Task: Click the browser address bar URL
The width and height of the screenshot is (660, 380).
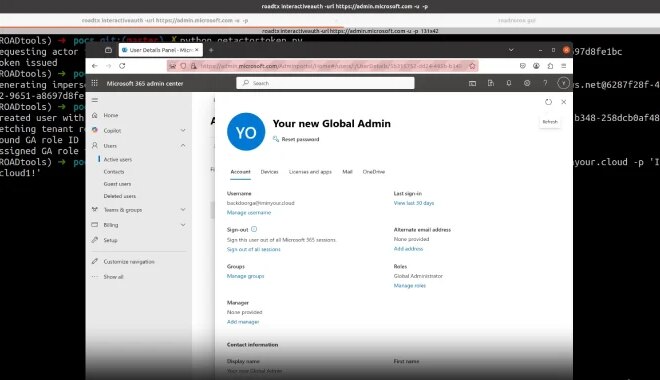Action: (x=331, y=66)
